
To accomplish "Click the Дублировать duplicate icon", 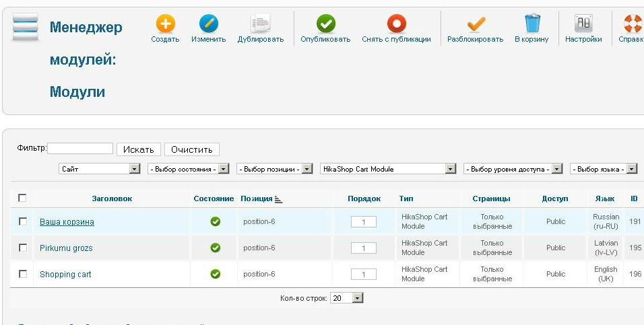I will coord(261,24).
